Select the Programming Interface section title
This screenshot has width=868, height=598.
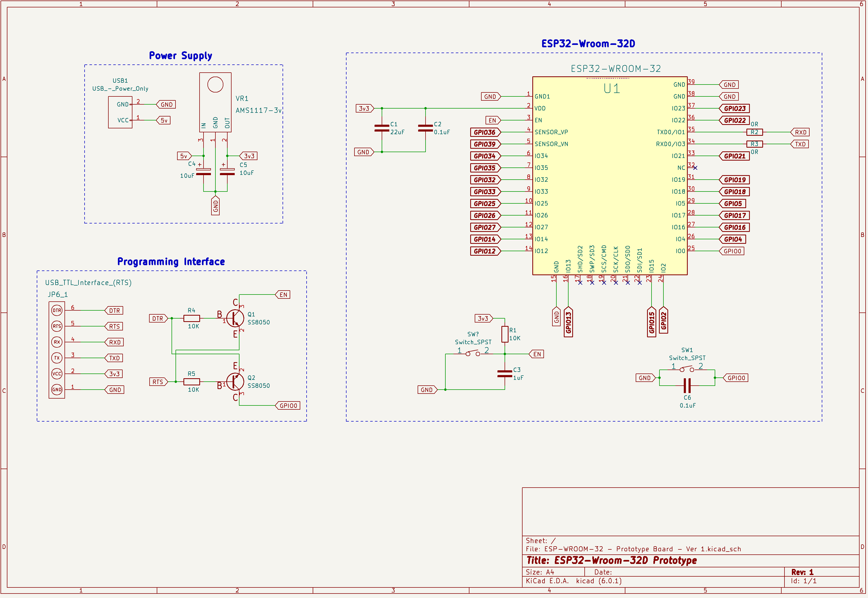[171, 262]
